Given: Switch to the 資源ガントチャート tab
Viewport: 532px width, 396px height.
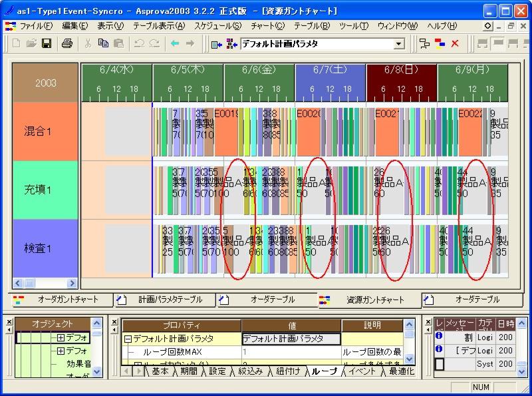Looking at the screenshot, I should point(369,300).
